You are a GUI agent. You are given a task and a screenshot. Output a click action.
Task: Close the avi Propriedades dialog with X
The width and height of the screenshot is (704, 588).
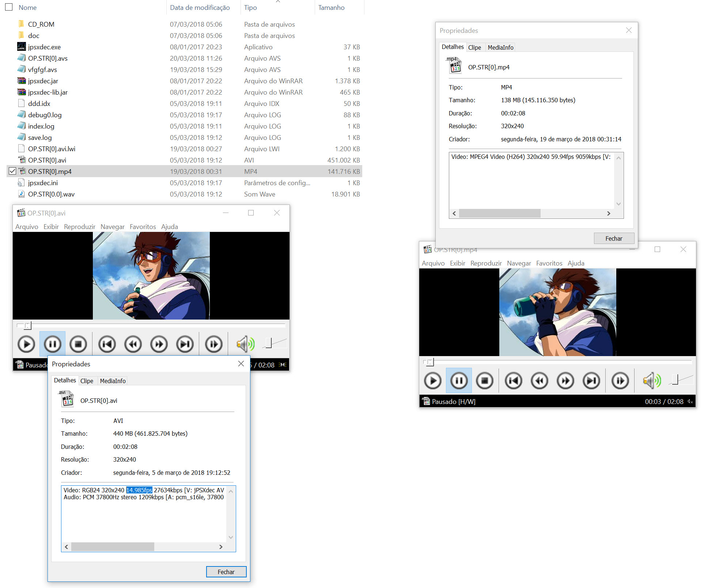click(x=241, y=363)
